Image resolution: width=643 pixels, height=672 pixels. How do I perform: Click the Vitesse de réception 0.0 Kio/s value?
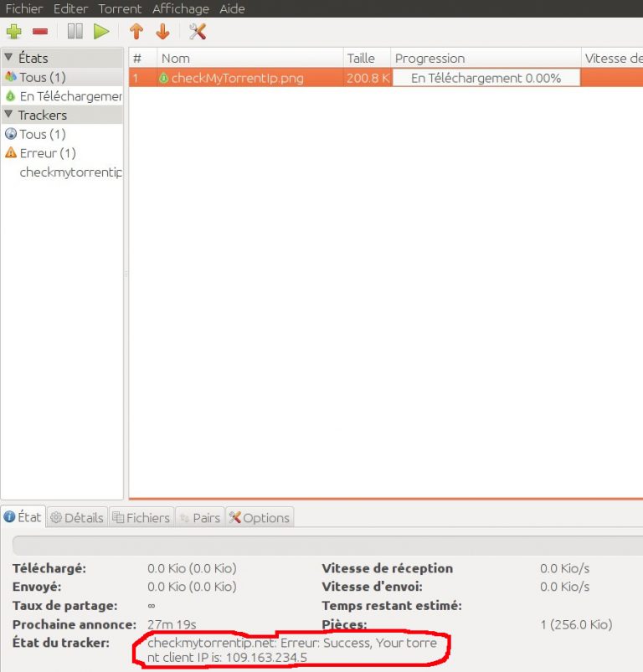[x=564, y=568]
